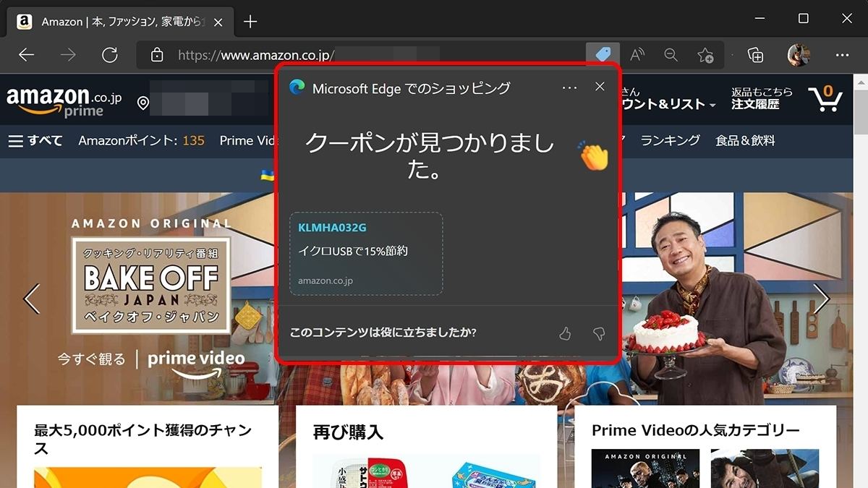Open ランキング in the navigation bar
Viewport: 868px width, 488px height.
671,141
